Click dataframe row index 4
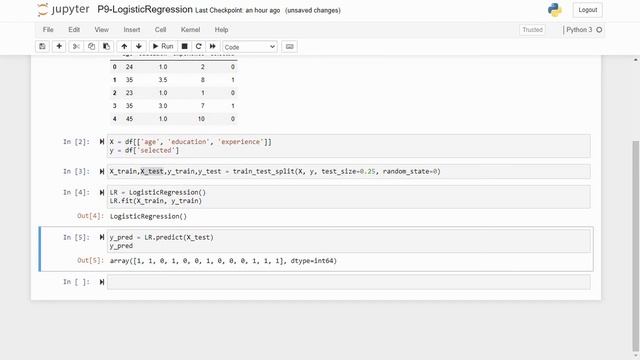The image size is (640, 360). click(x=115, y=119)
